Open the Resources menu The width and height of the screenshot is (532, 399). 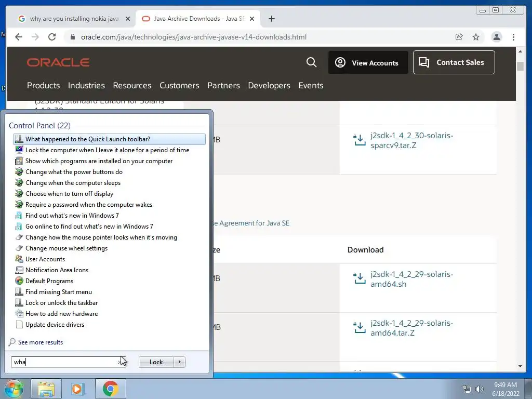[132, 86]
